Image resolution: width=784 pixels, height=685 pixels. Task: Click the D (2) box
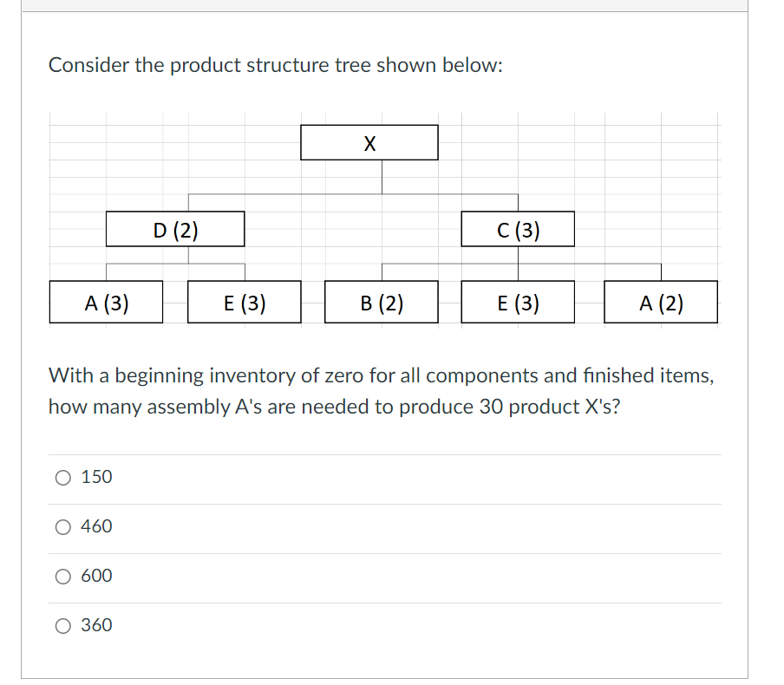(174, 229)
